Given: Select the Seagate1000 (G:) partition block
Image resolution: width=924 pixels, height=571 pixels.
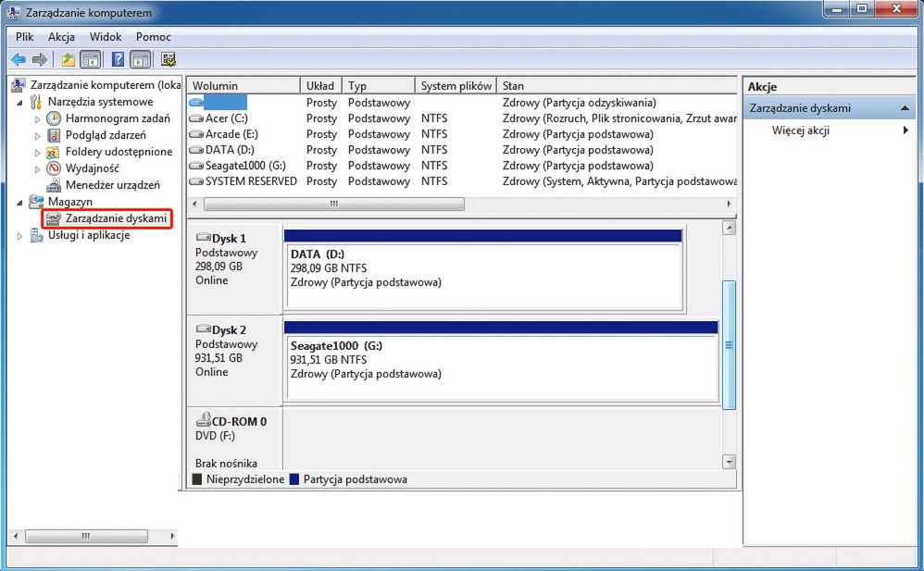Looking at the screenshot, I should [x=501, y=362].
